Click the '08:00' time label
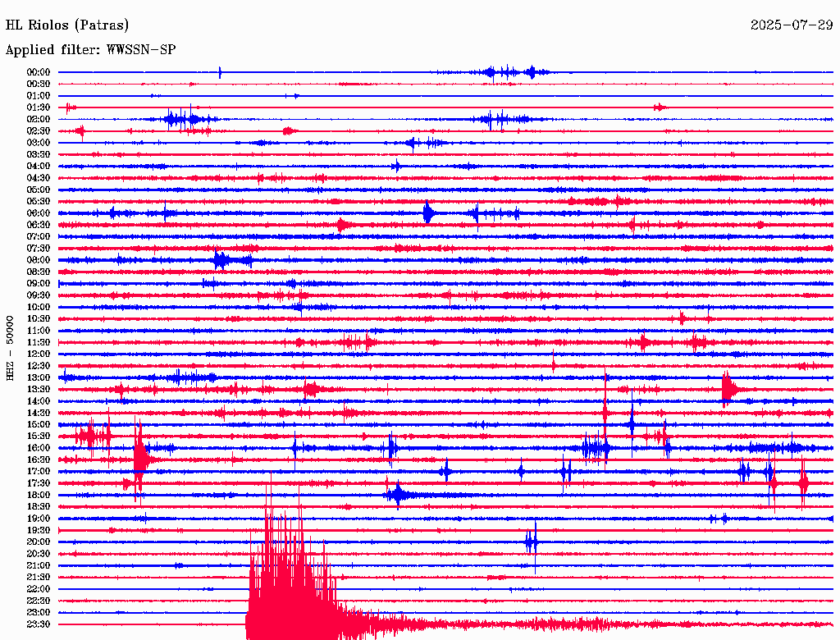This screenshot has width=840, height=640. tap(39, 260)
